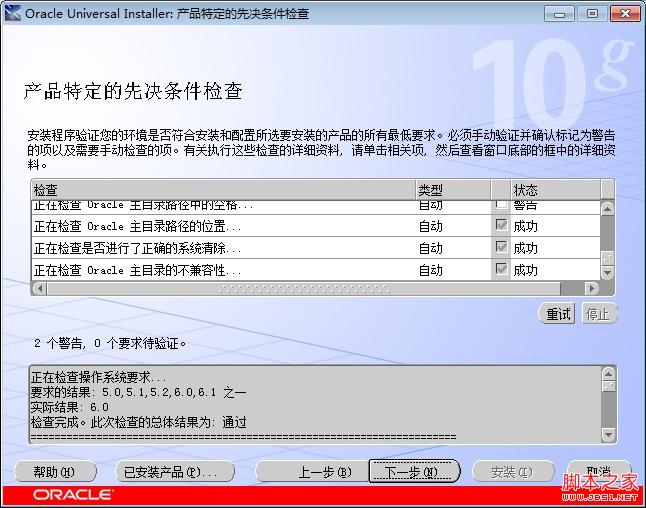Click '实际结果: 6.0' line in details box
This screenshot has height=508, width=646.
70,407
